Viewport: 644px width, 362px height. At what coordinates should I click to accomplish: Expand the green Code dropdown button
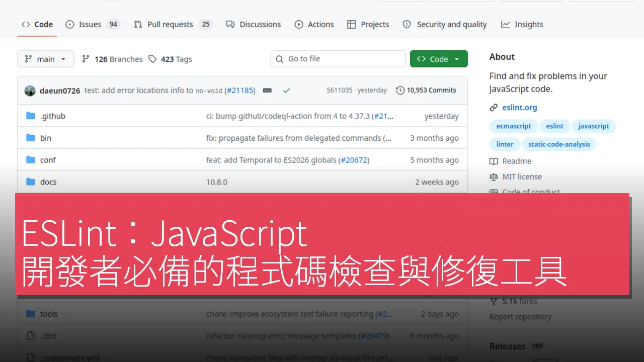tap(439, 59)
